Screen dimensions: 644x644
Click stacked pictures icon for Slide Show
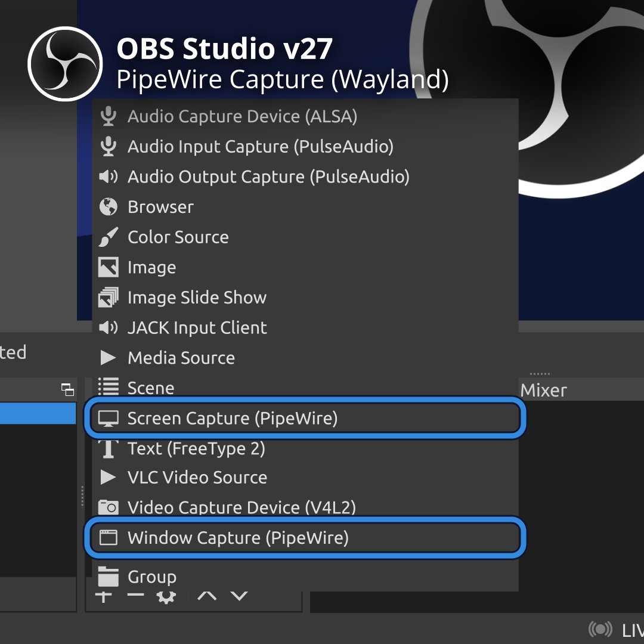click(109, 298)
